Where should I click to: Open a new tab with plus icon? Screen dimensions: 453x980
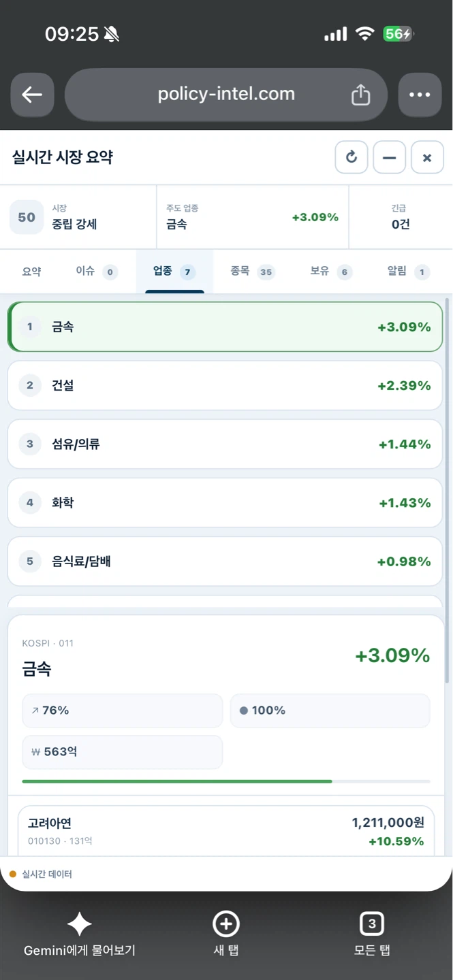click(226, 924)
